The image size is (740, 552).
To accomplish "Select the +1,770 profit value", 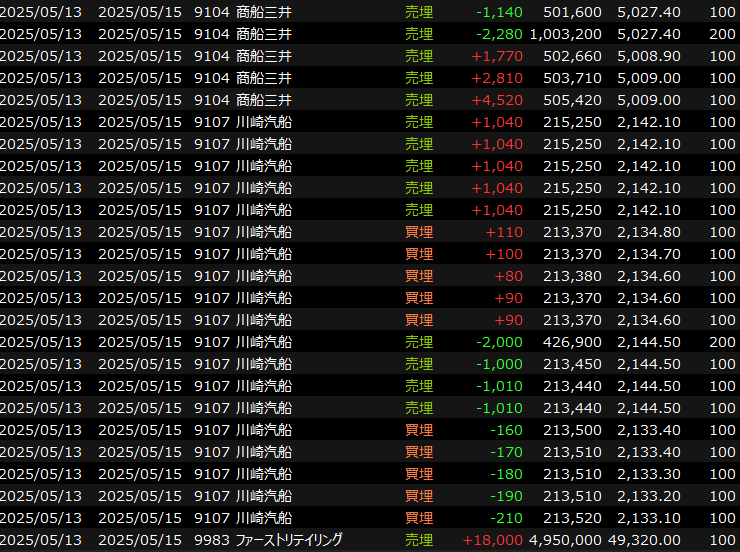I will pos(499,56).
